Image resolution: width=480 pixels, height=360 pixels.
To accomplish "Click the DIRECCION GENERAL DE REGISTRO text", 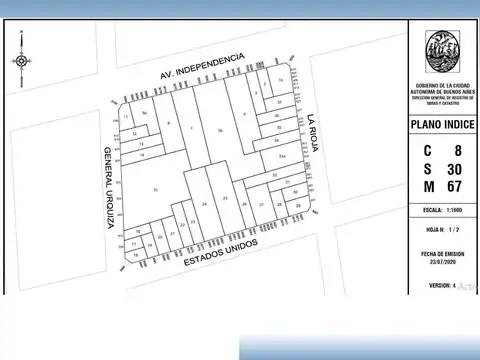I will coord(443,98).
